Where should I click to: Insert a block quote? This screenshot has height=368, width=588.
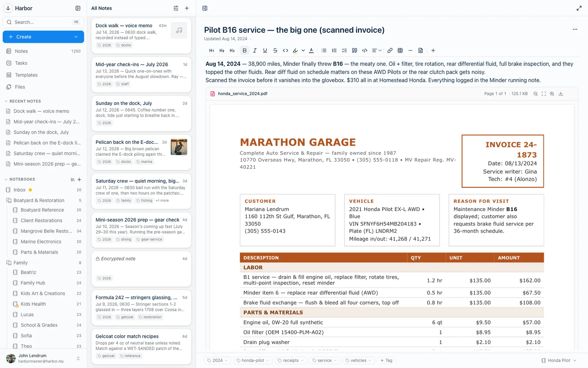(x=355, y=50)
